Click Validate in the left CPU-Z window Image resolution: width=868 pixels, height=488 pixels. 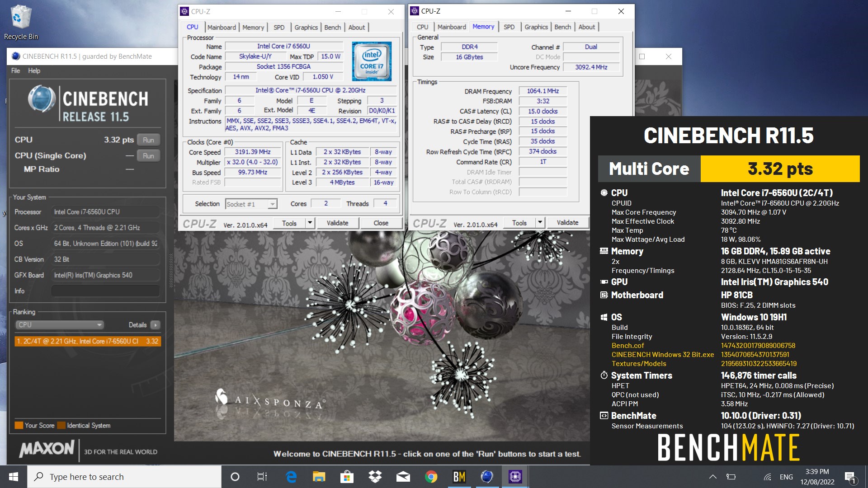click(338, 223)
